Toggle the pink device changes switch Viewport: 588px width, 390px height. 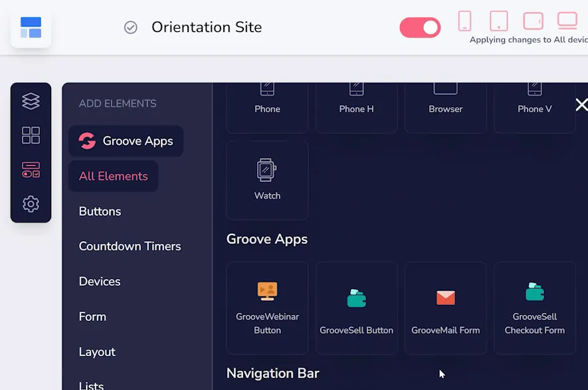pyautogui.click(x=420, y=27)
